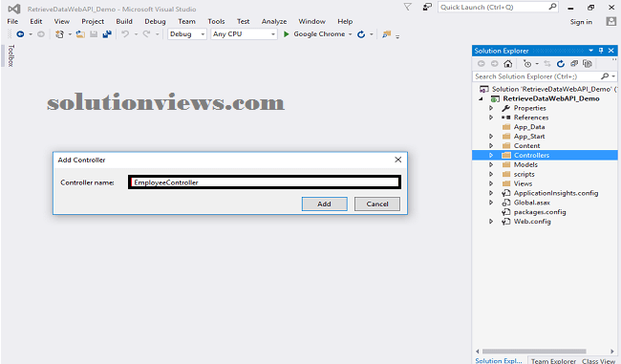The image size is (621, 364).
Task: Expand the Web.config node
Action: pos(491,222)
